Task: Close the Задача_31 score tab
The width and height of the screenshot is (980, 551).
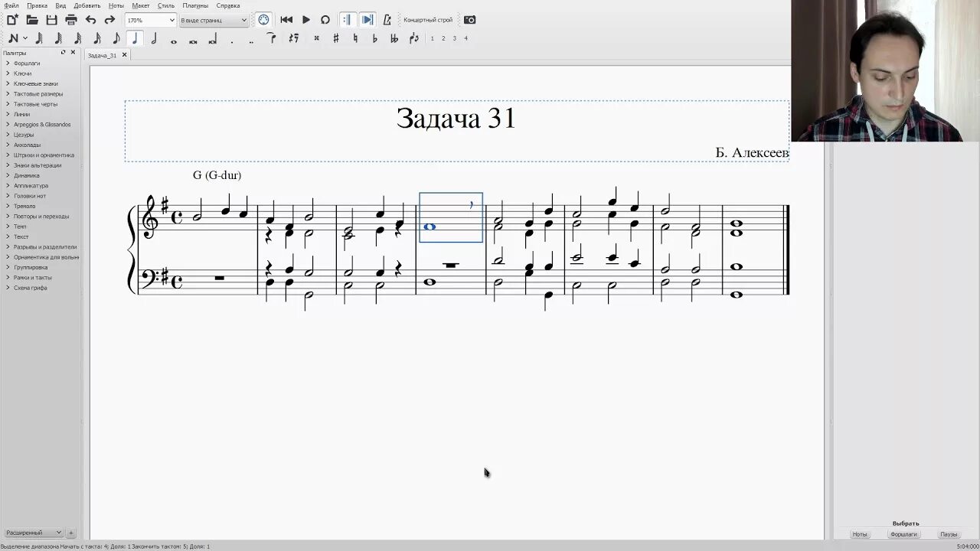Action: 124,55
